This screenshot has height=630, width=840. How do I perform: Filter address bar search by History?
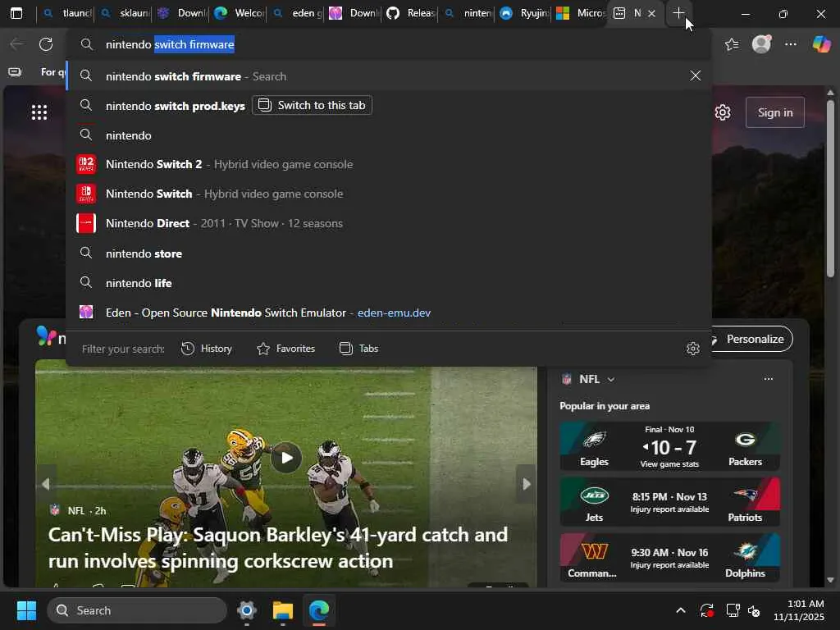[x=206, y=349]
